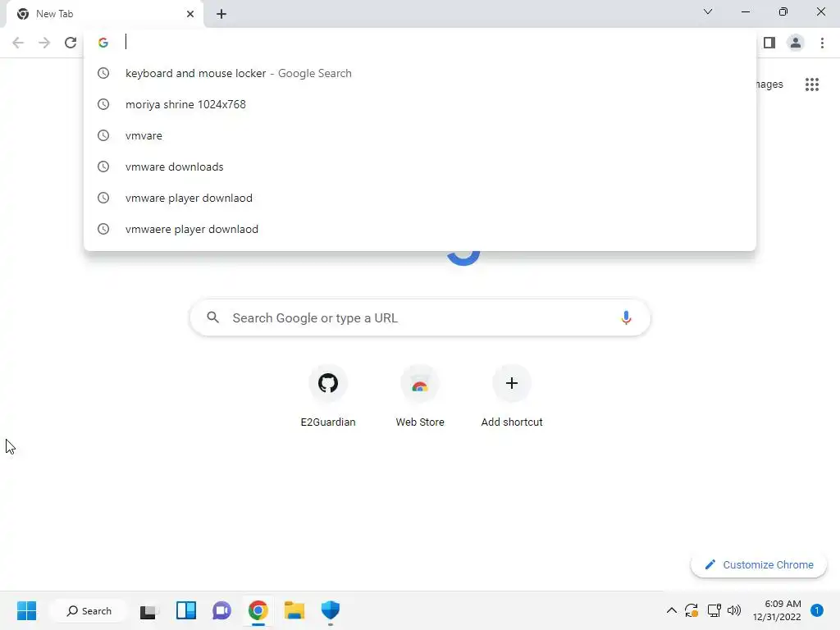840x630 pixels.
Task: Click the forward navigation arrow
Action: pos(44,43)
